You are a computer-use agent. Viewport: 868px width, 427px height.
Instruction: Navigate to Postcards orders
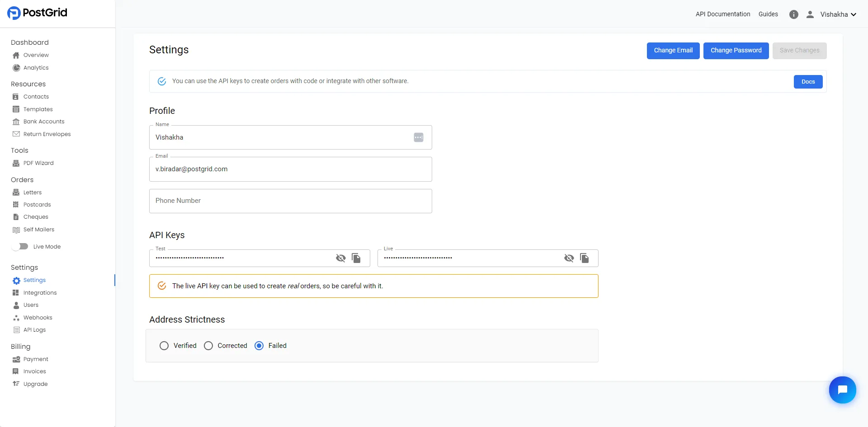click(37, 204)
